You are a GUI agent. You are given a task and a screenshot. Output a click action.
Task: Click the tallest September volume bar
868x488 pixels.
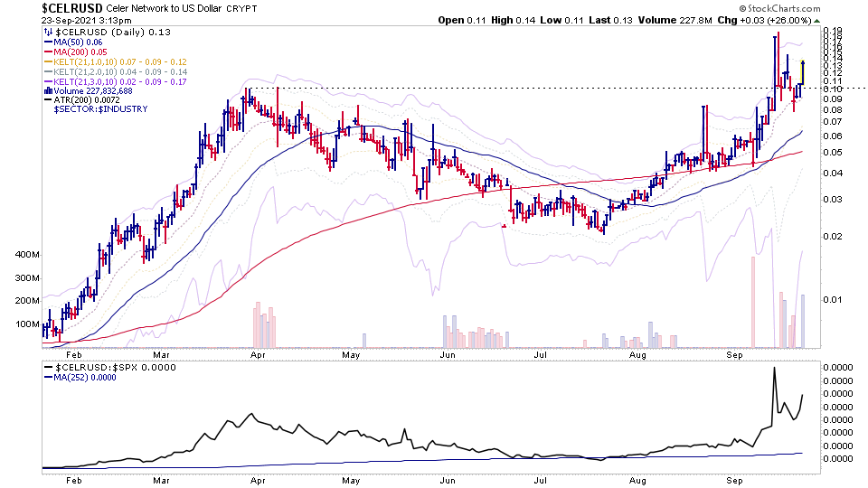[753, 302]
